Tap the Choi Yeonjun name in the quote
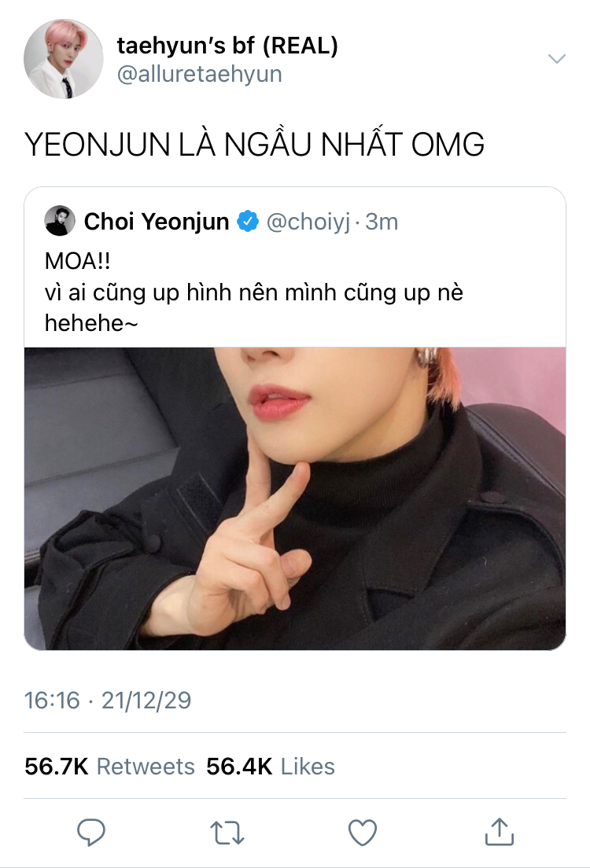This screenshot has width=590, height=868. [x=157, y=222]
